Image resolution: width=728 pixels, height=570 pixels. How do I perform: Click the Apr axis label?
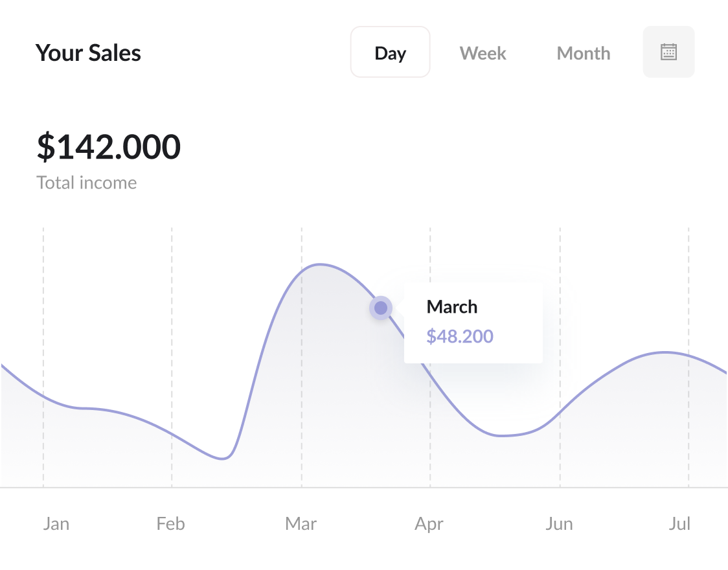429,523
